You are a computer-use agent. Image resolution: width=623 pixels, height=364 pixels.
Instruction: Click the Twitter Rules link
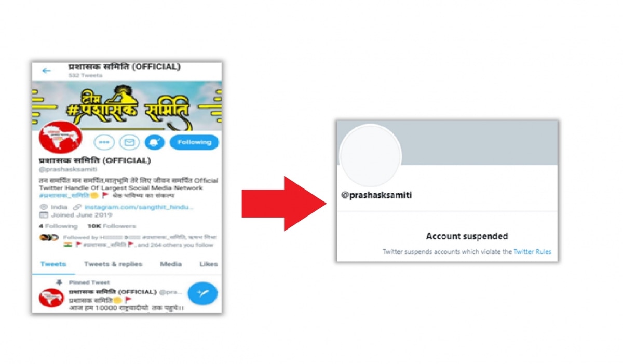(532, 252)
